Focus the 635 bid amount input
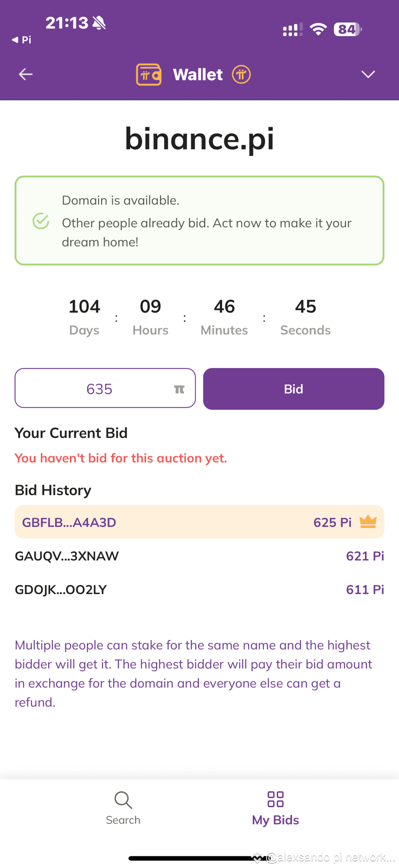The height and width of the screenshot is (868, 399). click(x=99, y=389)
